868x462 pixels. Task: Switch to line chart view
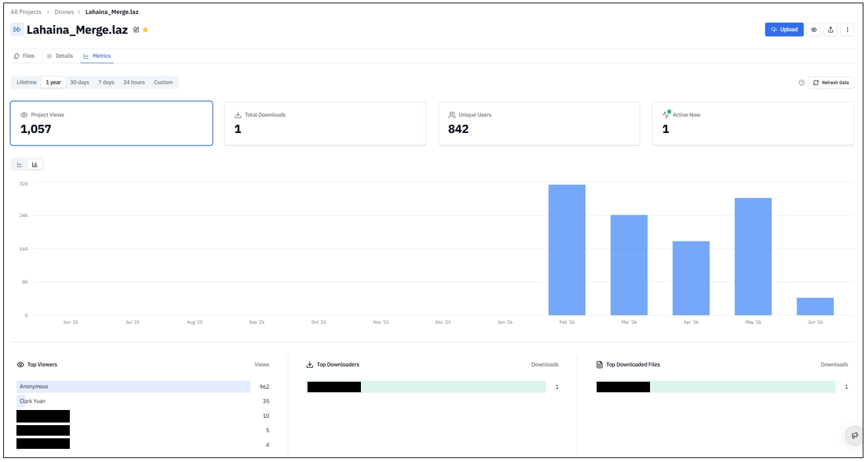click(x=20, y=165)
